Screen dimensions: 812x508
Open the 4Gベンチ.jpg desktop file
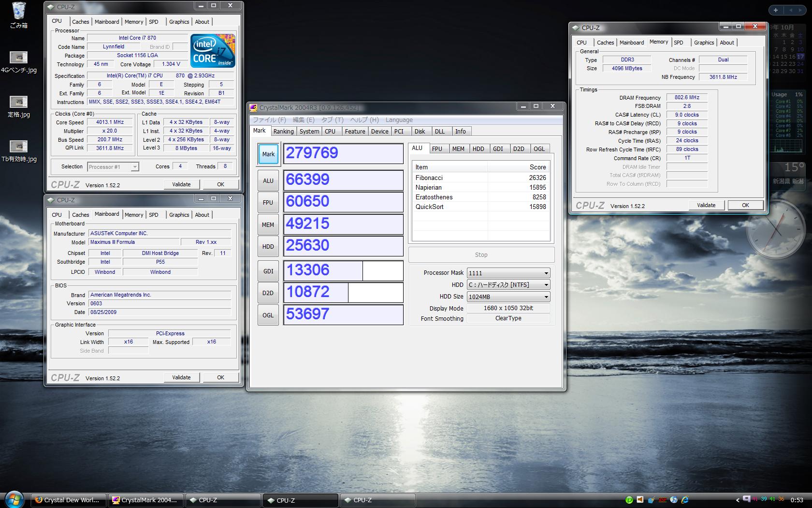click(x=19, y=58)
